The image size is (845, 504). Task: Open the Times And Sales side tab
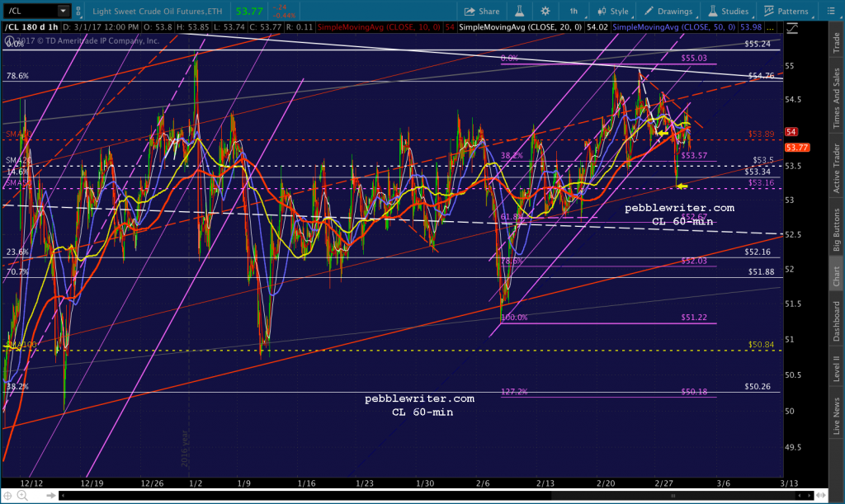(837, 98)
